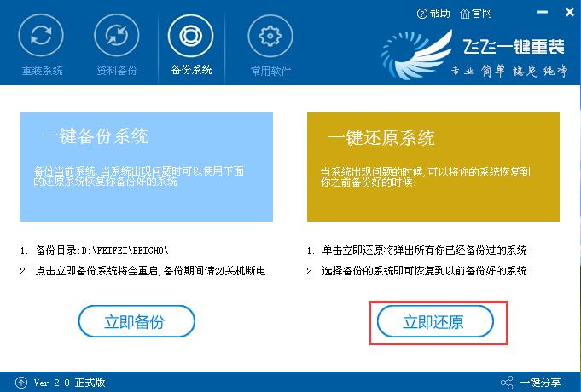Open the 常用软件 gear icon

click(x=270, y=36)
